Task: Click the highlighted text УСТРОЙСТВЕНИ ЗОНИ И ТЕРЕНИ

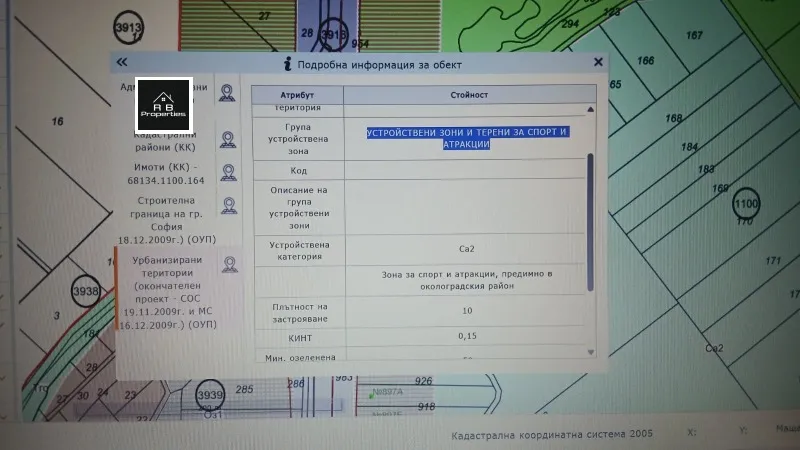Action: (x=466, y=138)
